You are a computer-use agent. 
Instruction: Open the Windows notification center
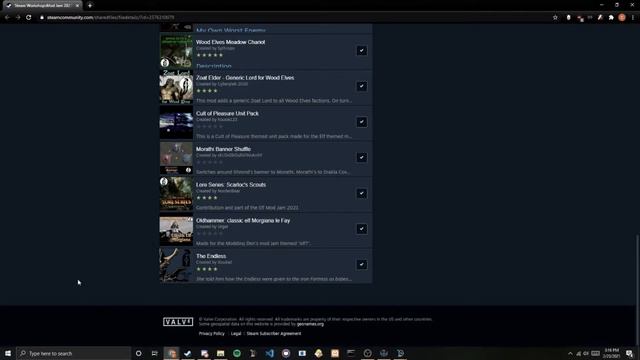[x=629, y=353]
